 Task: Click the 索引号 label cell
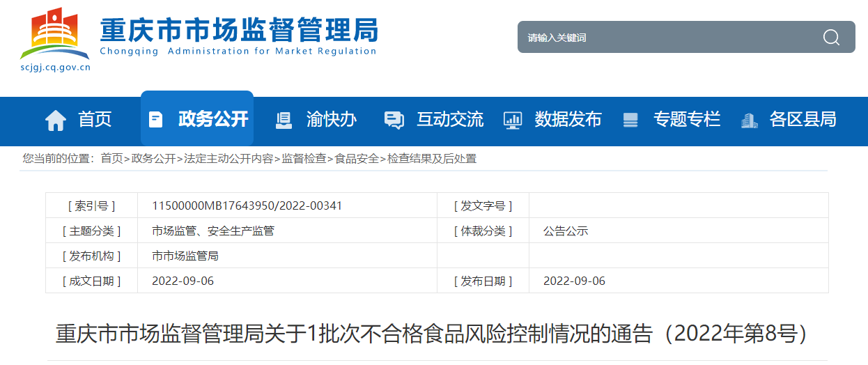91,205
